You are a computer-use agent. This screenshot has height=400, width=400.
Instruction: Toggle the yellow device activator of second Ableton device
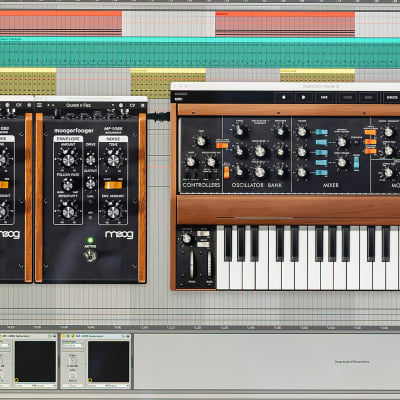(x=64, y=336)
